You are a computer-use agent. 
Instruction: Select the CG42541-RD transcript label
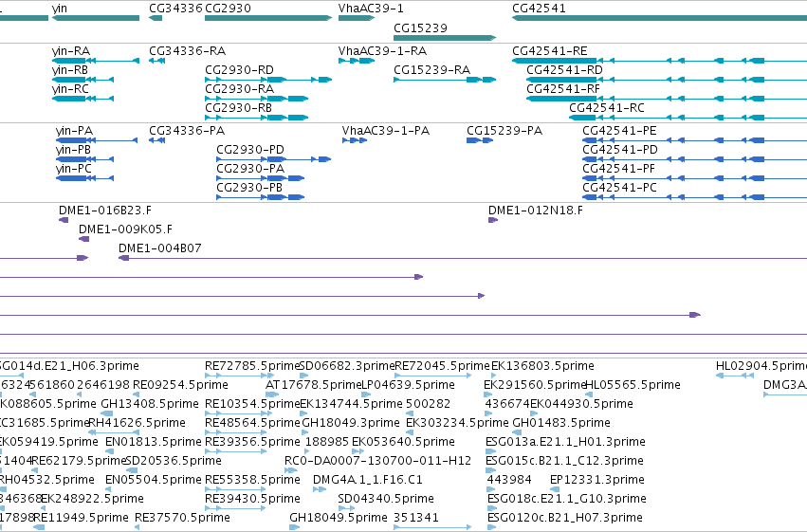click(x=564, y=70)
